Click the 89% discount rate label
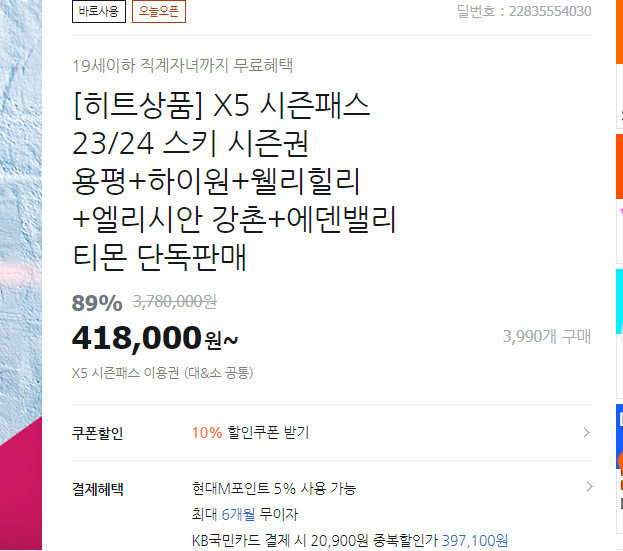This screenshot has height=551, width=623. 97,303
